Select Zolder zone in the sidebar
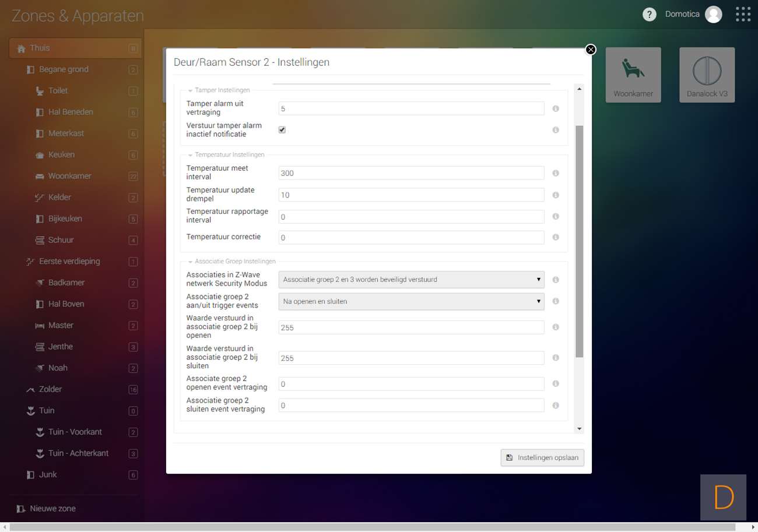Screen dimensions: 758x532 (50, 389)
